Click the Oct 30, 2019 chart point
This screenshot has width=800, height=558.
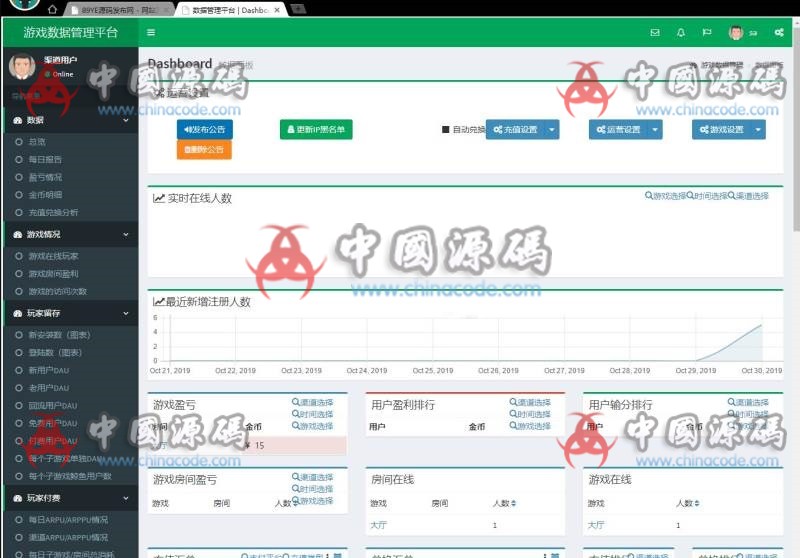[762, 325]
